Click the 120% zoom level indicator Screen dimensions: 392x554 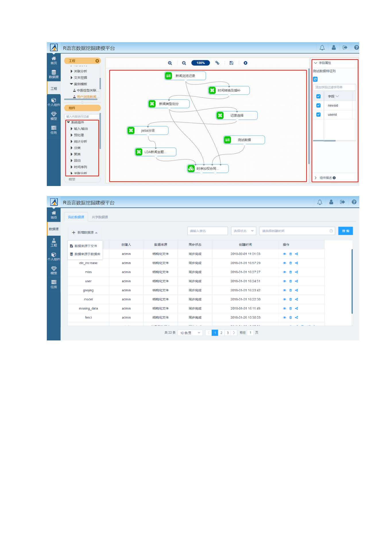tap(200, 63)
